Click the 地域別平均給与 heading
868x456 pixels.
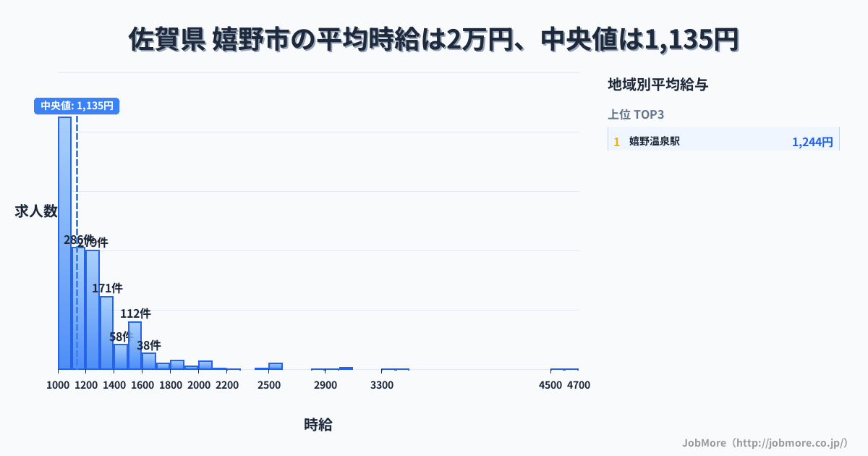click(658, 85)
